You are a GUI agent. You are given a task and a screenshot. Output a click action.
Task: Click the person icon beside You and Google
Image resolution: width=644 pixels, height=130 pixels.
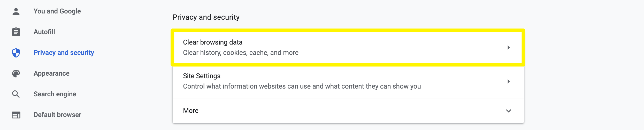(16, 11)
